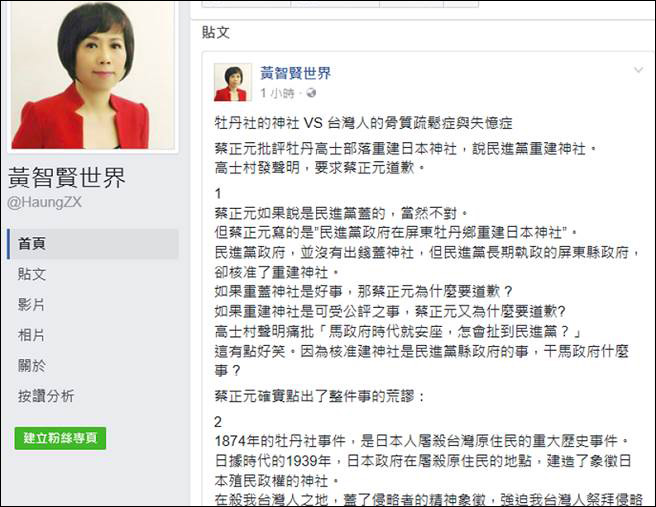This screenshot has height=507, width=656.
Task: Open 按讚分析 in the sidebar
Action: (46, 396)
